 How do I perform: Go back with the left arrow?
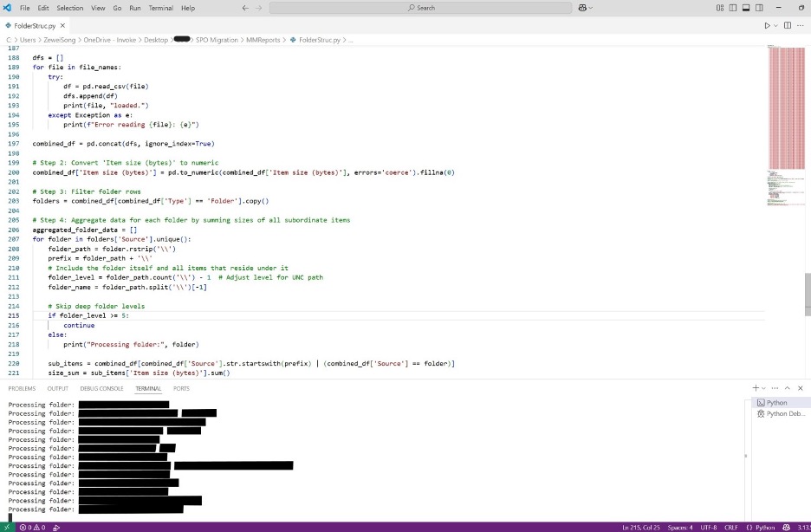point(246,8)
